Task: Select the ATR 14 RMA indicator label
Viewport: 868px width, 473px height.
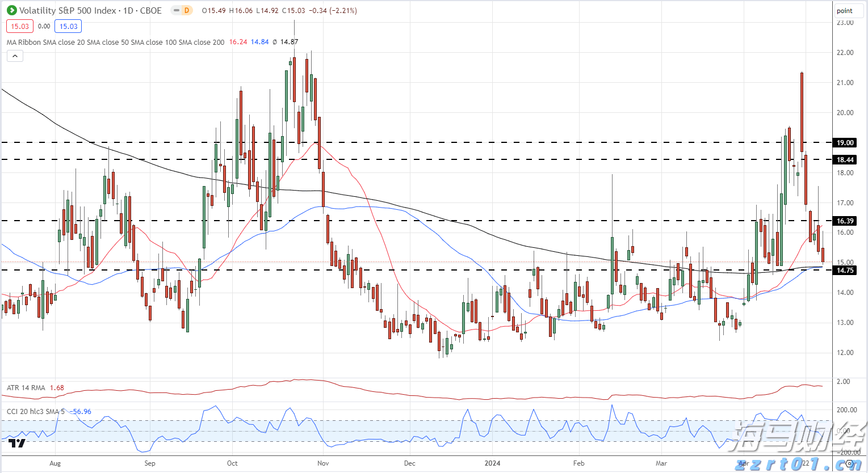Action: pyautogui.click(x=26, y=388)
